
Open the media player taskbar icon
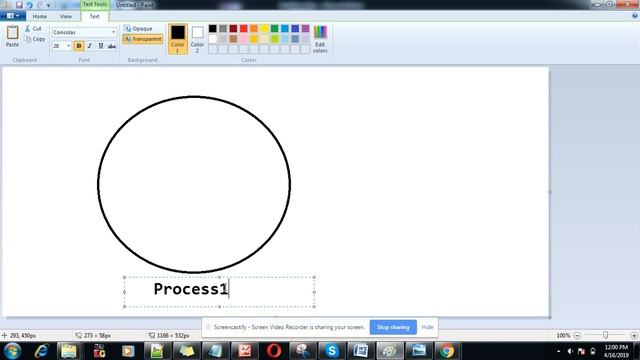[x=128, y=351]
